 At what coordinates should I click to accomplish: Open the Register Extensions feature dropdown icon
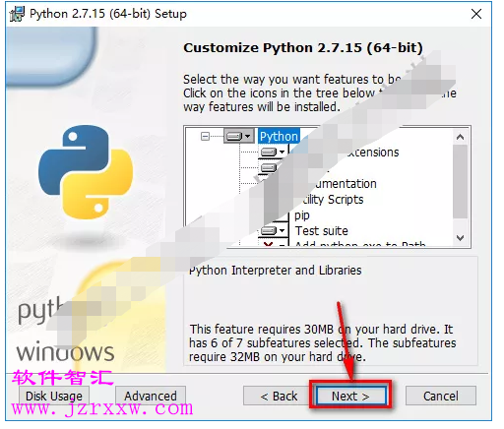click(273, 152)
